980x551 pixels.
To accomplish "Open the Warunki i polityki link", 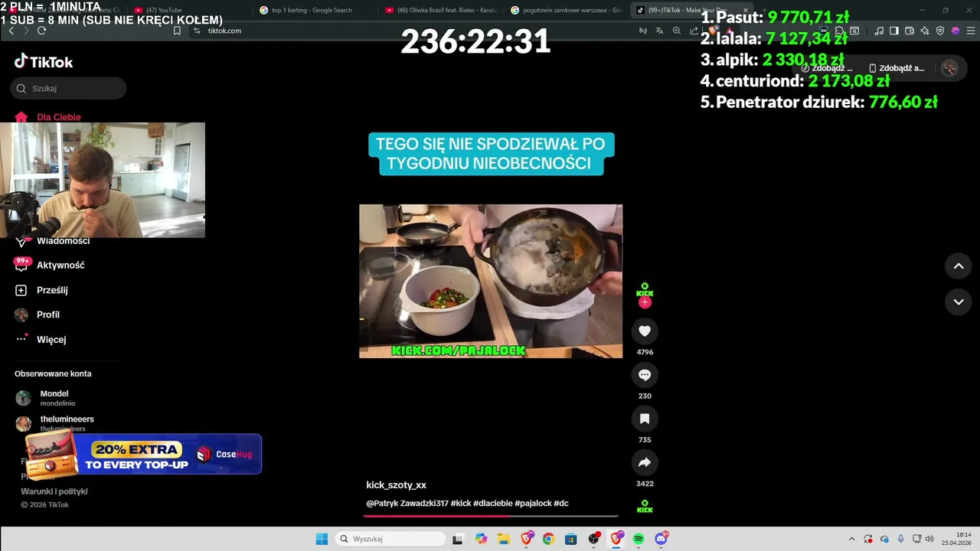I will click(54, 491).
